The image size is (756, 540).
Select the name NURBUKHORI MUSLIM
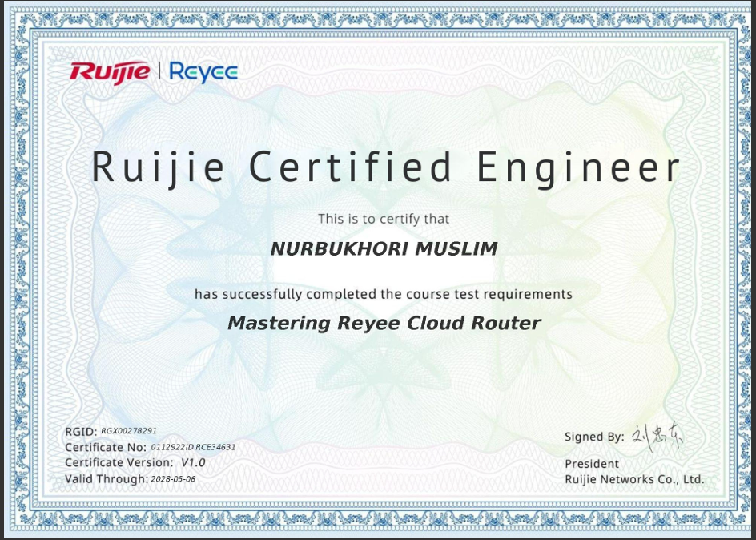(x=384, y=249)
